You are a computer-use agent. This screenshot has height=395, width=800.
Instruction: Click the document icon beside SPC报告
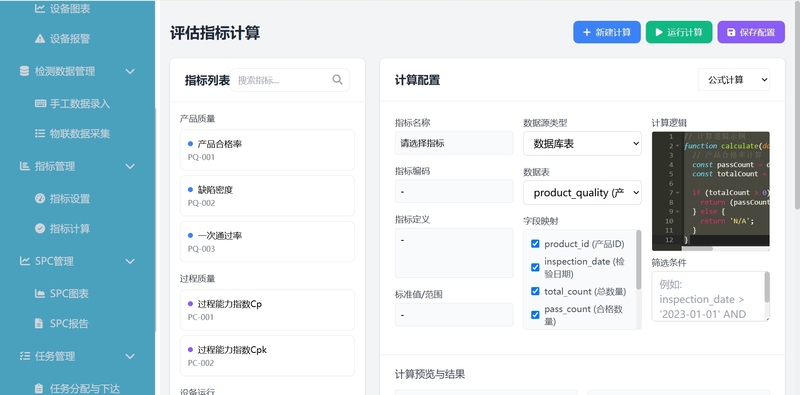(x=39, y=323)
